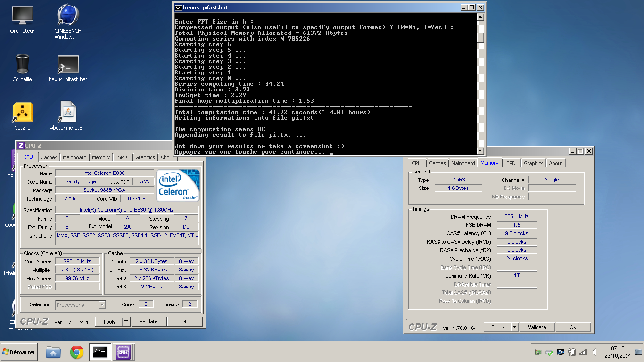Click the console scrollbar up arrow
This screenshot has width=644, height=362.
point(480,17)
